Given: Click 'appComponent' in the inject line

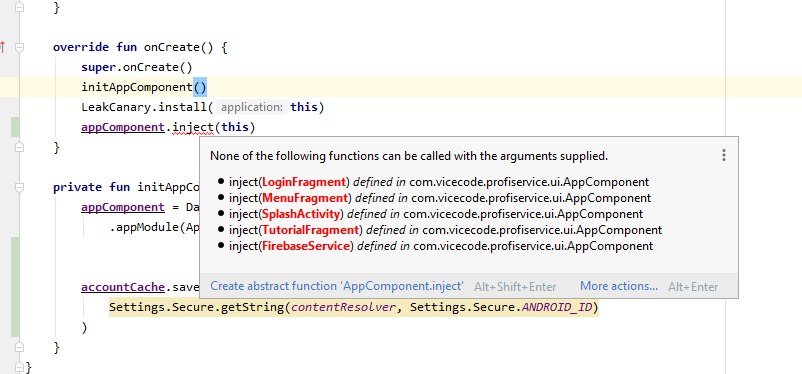Looking at the screenshot, I should [x=123, y=127].
